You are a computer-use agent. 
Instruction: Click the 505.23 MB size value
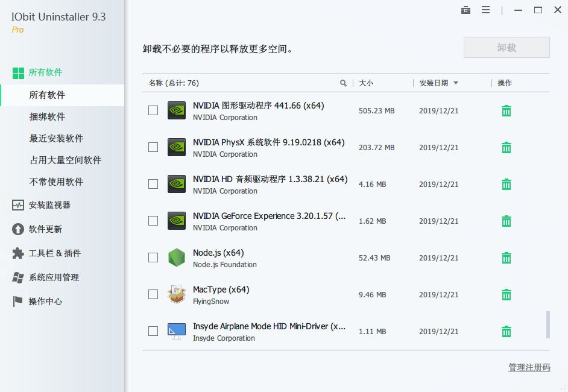point(376,111)
